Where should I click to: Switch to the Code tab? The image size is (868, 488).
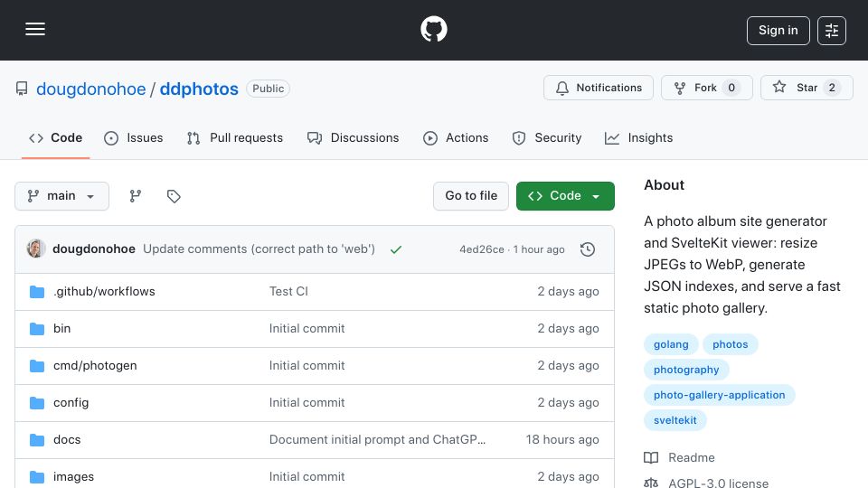tap(55, 137)
